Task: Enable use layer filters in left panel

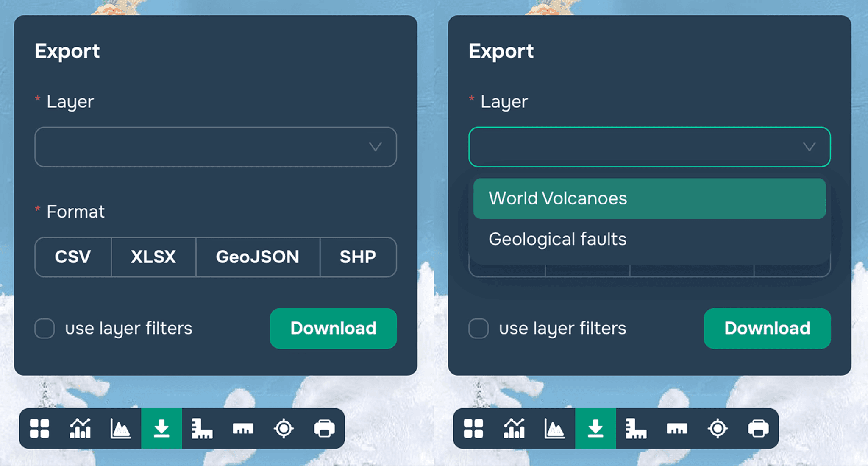Action: [45, 328]
